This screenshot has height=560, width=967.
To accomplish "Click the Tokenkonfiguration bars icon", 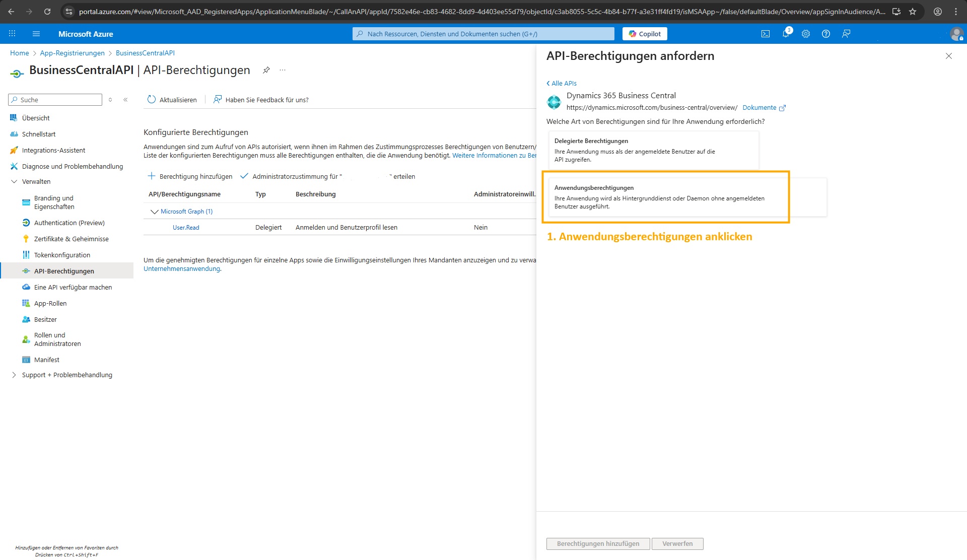I will click(26, 255).
